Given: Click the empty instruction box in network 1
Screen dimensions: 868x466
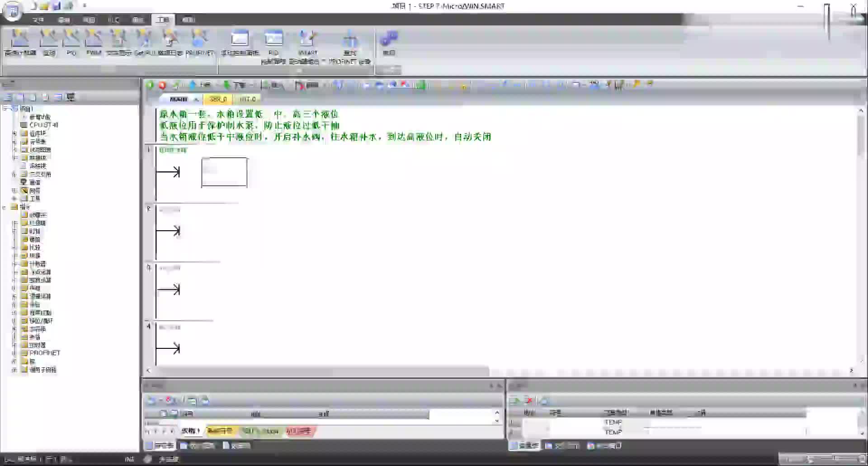Looking at the screenshot, I should point(224,172).
